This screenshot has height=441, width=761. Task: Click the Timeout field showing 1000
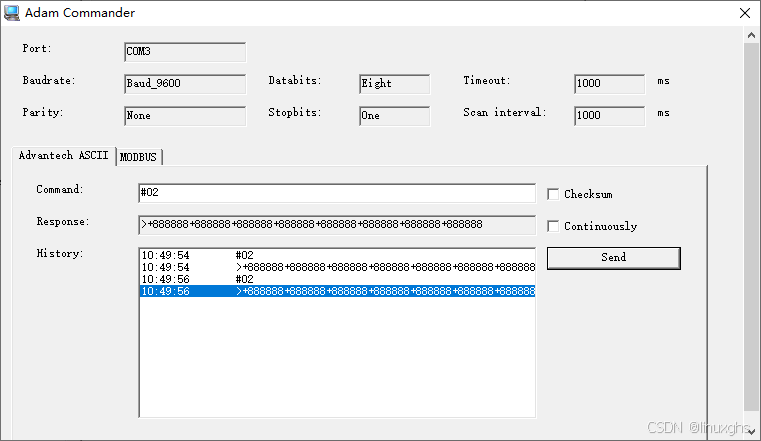pyautogui.click(x=610, y=84)
